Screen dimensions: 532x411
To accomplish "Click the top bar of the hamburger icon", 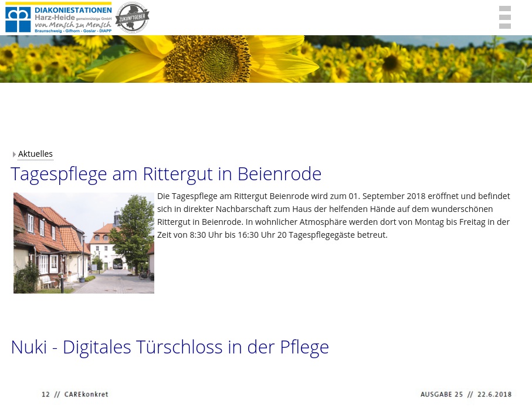I will click(x=505, y=8).
